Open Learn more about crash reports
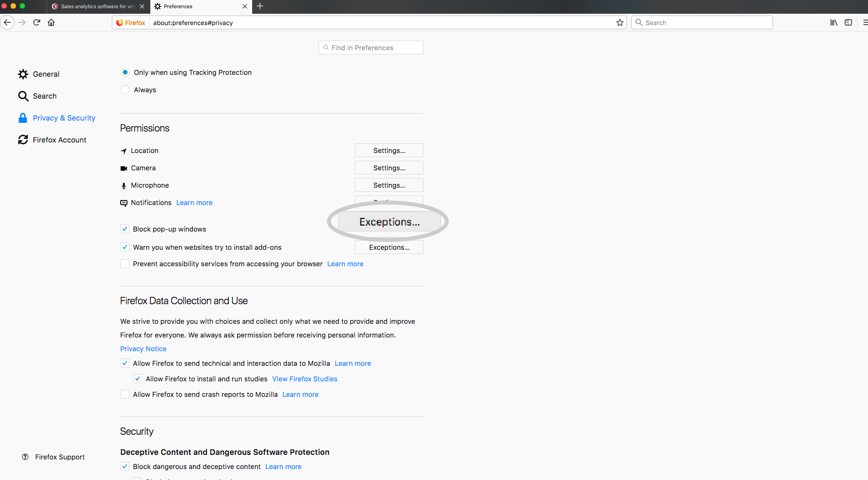Screen dimensions: 868x480 [x=301, y=395]
